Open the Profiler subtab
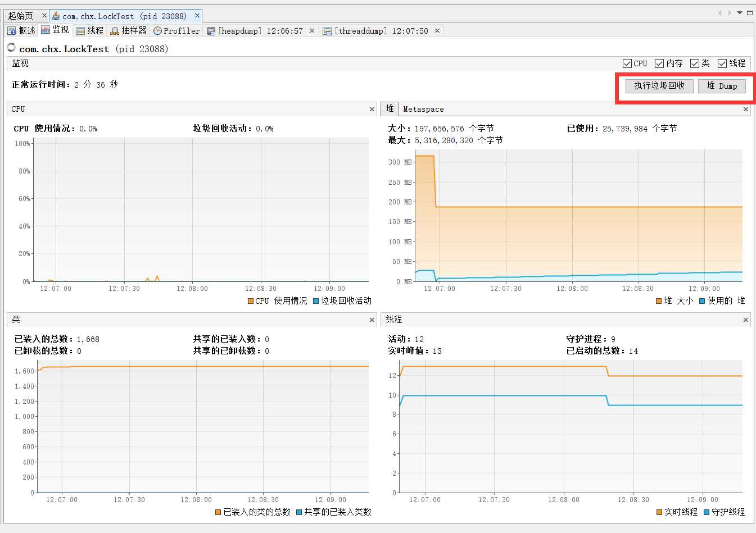 click(x=176, y=30)
